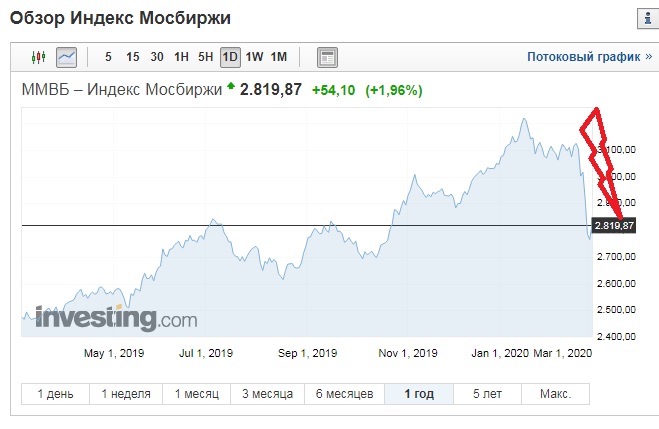Click the green up arrow indicator
Image resolution: width=659 pixels, height=429 pixels.
click(x=231, y=88)
